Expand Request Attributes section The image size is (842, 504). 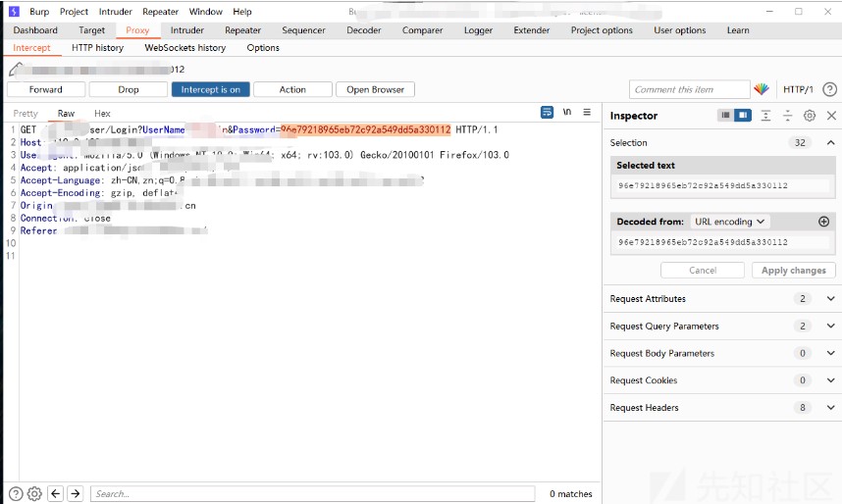coord(831,298)
